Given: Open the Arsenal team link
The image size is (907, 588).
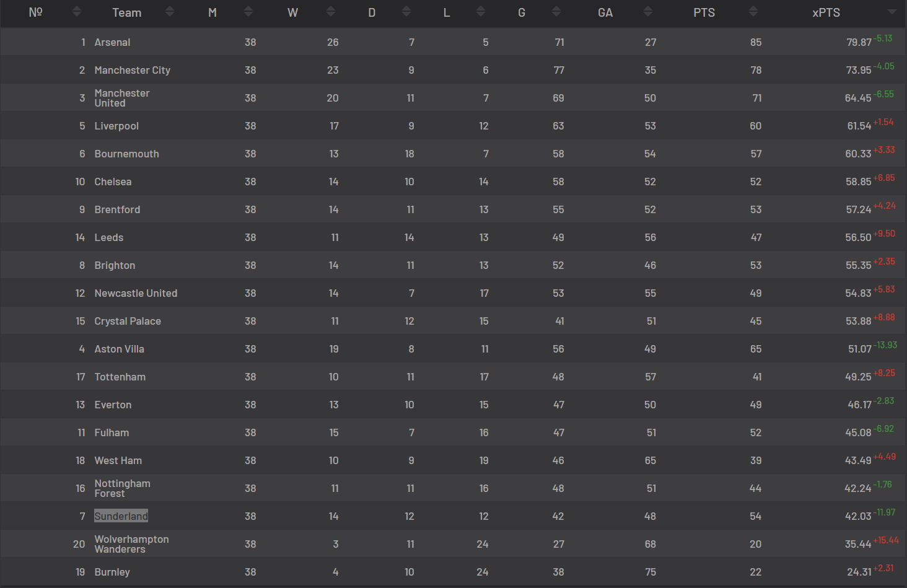Looking at the screenshot, I should tap(112, 42).
